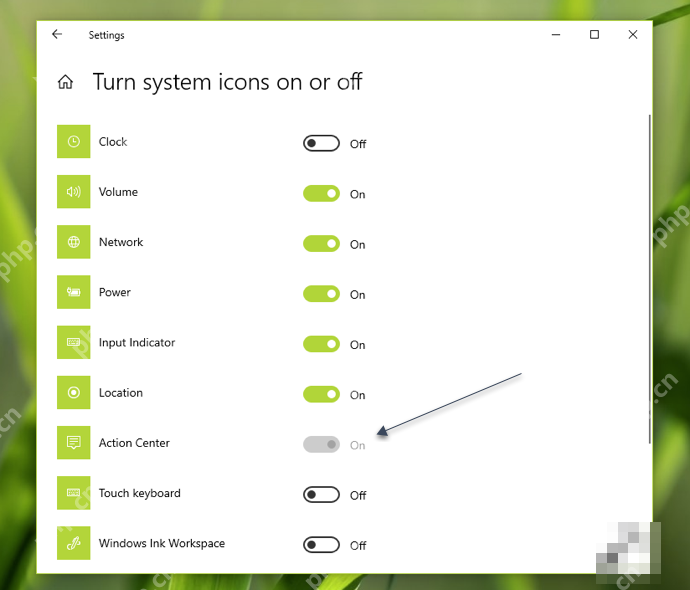Click the vertical scrollbar on the right
690x590 pixels.
point(650,279)
